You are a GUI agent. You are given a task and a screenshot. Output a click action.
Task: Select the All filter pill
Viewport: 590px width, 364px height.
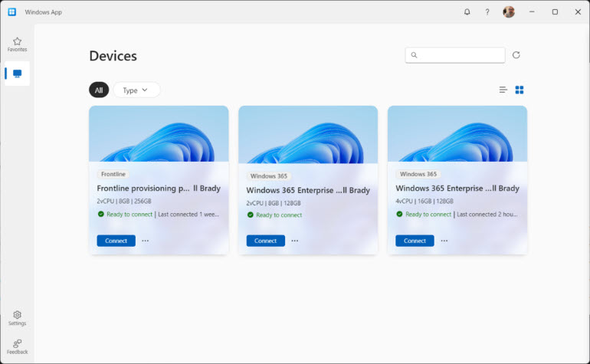pyautogui.click(x=98, y=90)
